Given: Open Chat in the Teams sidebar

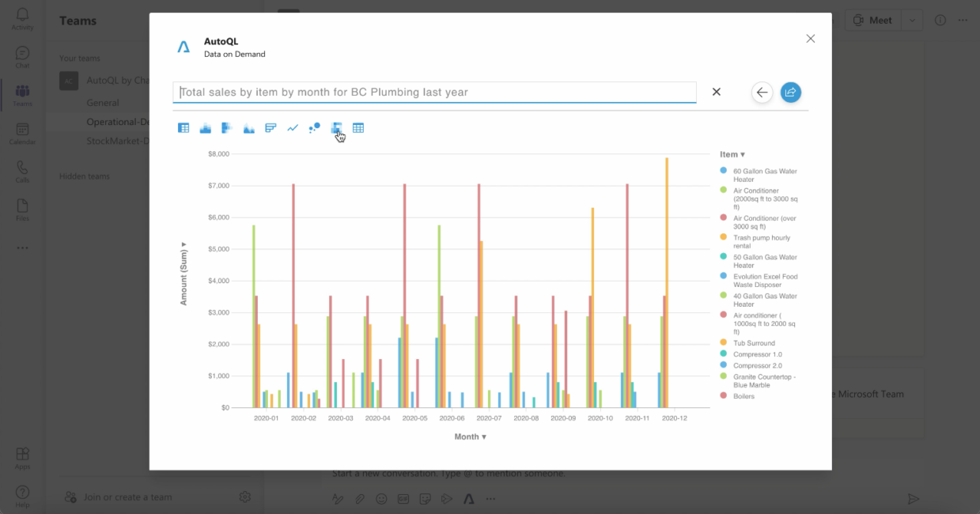Looking at the screenshot, I should pyautogui.click(x=22, y=57).
